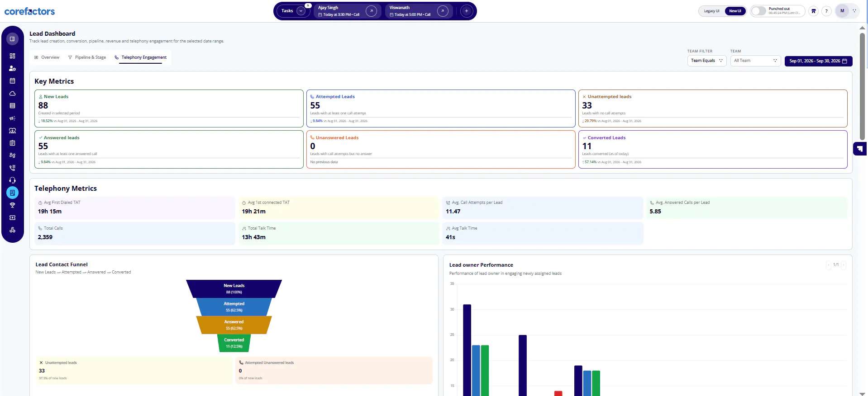The width and height of the screenshot is (868, 396).
Task: Switch to the Overview tab
Action: tap(47, 57)
